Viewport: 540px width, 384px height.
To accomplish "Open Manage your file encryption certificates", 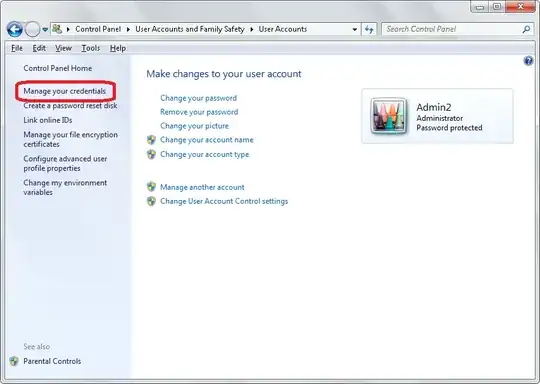I will point(71,139).
